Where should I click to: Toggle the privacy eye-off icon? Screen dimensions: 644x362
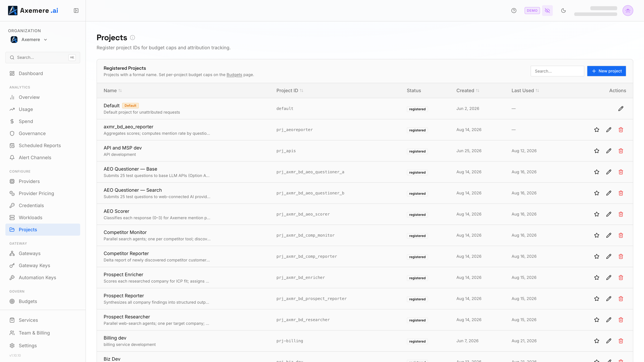point(547,11)
